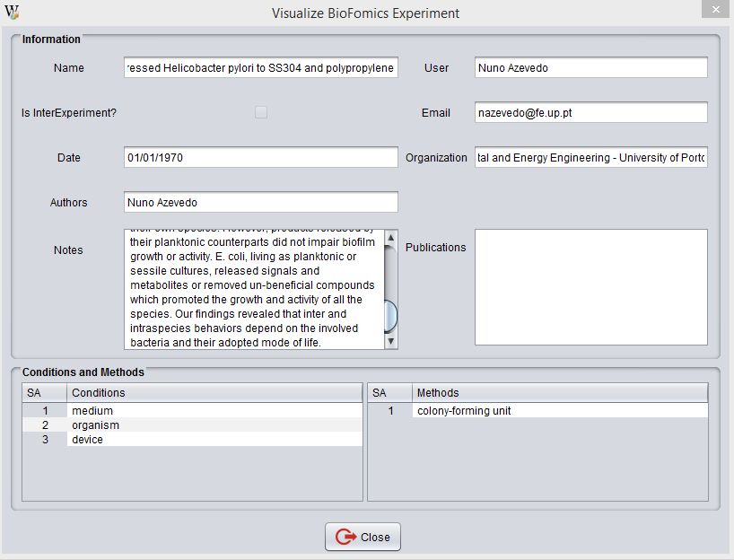734x560 pixels.
Task: Click the red exit icon on Close button
Action: click(x=346, y=537)
